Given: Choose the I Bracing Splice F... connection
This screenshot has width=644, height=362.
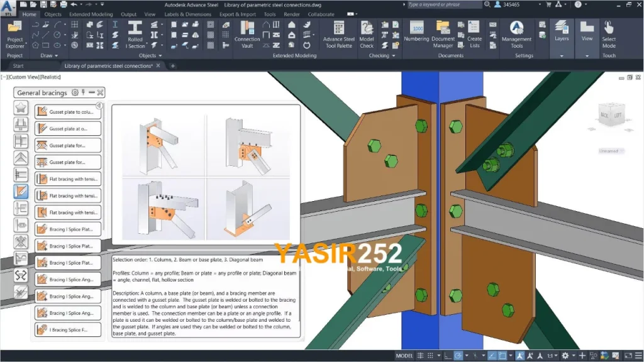Looking at the screenshot, I should pyautogui.click(x=68, y=329).
